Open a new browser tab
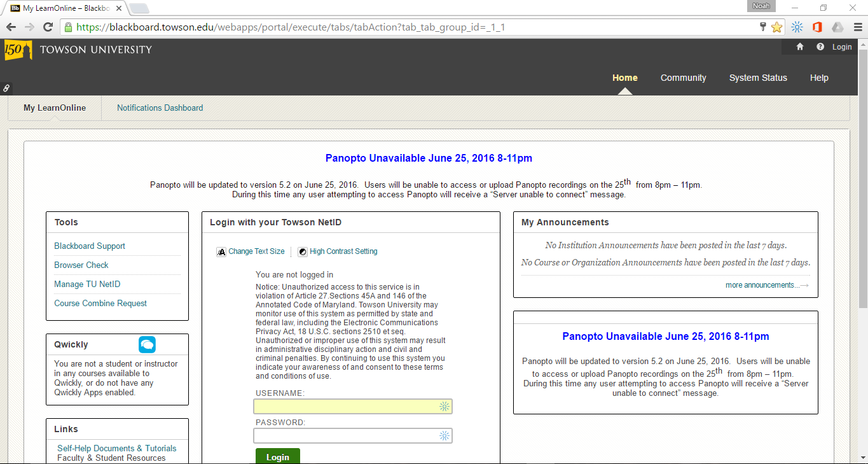 [139, 8]
